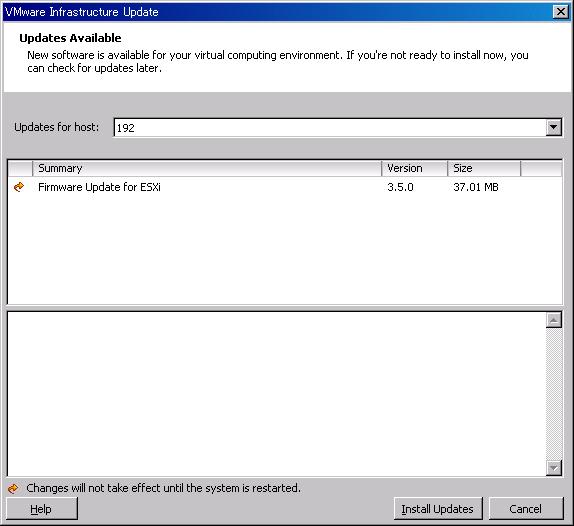
Task: Open Help for updates
Action: tap(41, 508)
